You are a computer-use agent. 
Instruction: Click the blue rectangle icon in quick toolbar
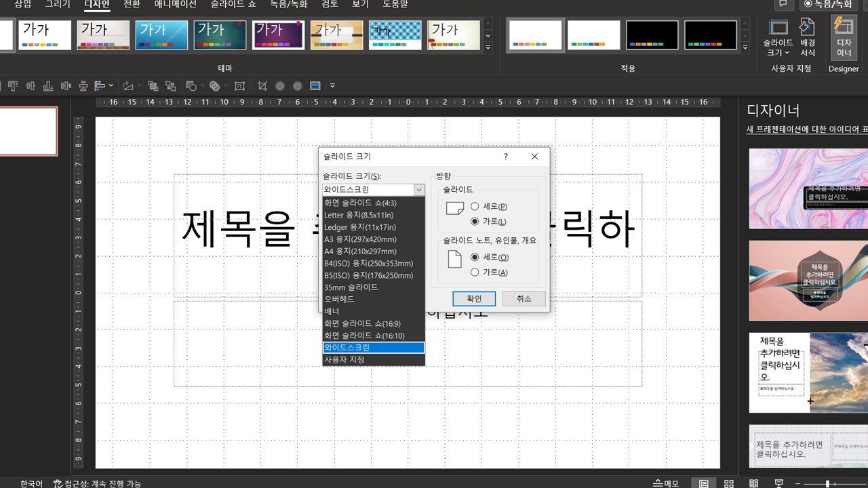[x=315, y=86]
